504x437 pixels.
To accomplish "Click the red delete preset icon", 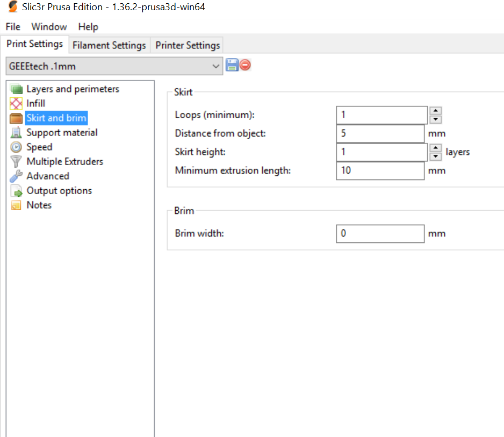I will [245, 65].
